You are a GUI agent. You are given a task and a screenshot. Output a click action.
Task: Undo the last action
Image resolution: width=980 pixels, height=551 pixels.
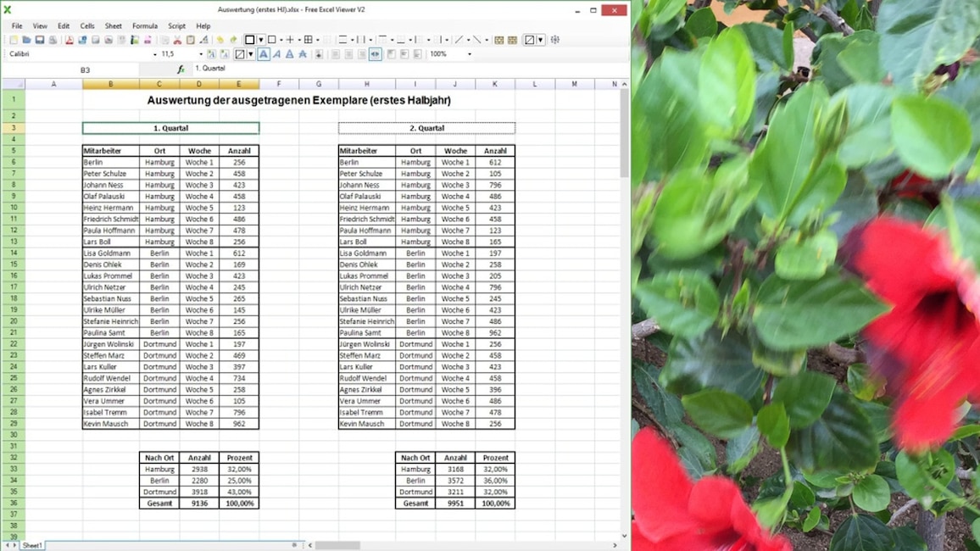(x=220, y=39)
